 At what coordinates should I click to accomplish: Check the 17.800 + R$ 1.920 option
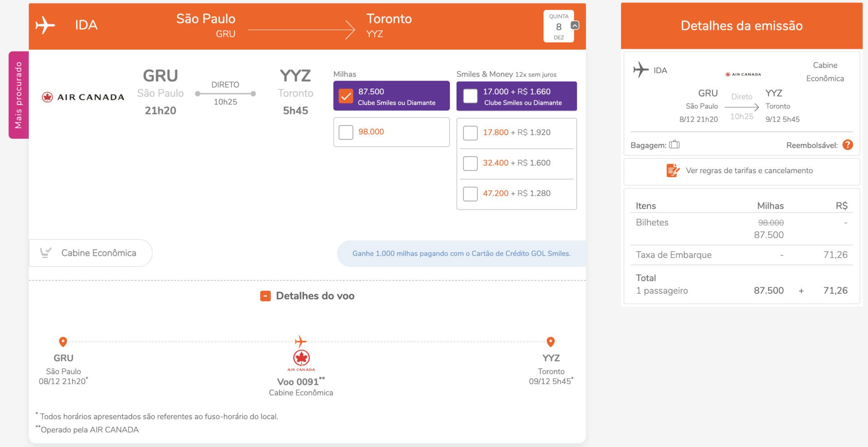pos(470,133)
